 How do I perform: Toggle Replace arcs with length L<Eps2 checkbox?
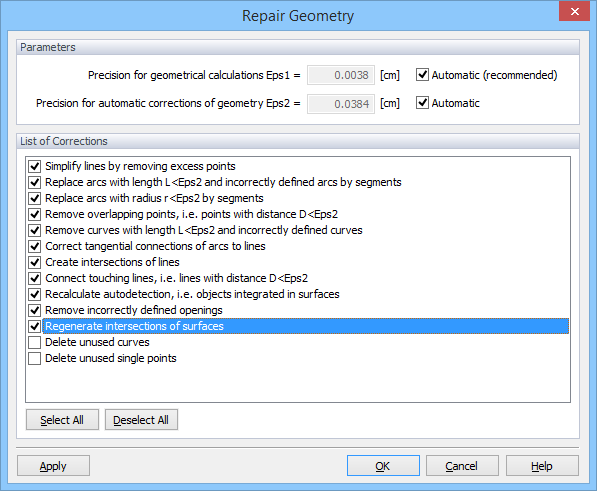pos(35,182)
